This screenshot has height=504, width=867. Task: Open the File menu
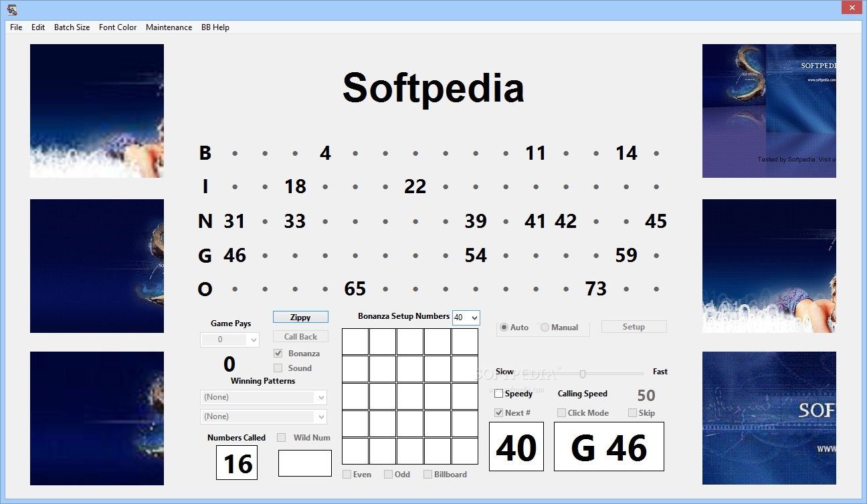16,27
